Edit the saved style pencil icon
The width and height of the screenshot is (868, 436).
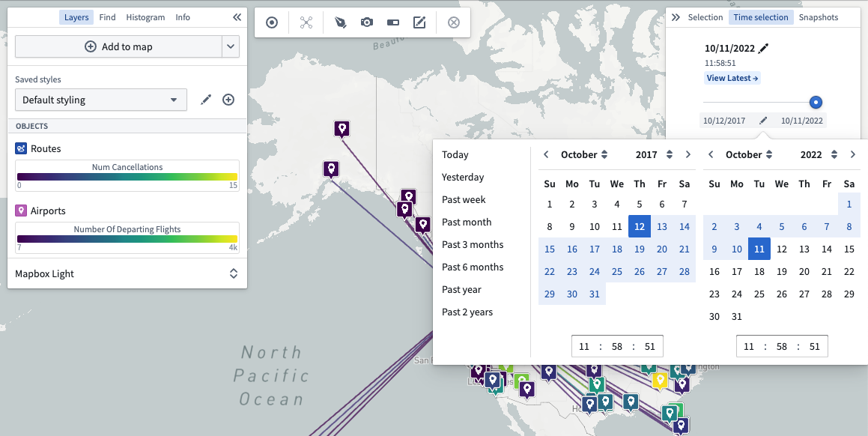tap(206, 100)
